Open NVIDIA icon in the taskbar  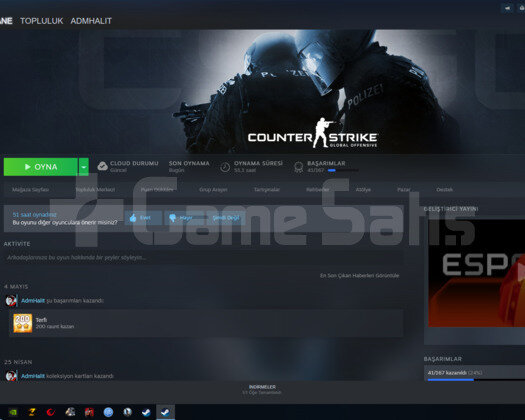click(x=13, y=412)
